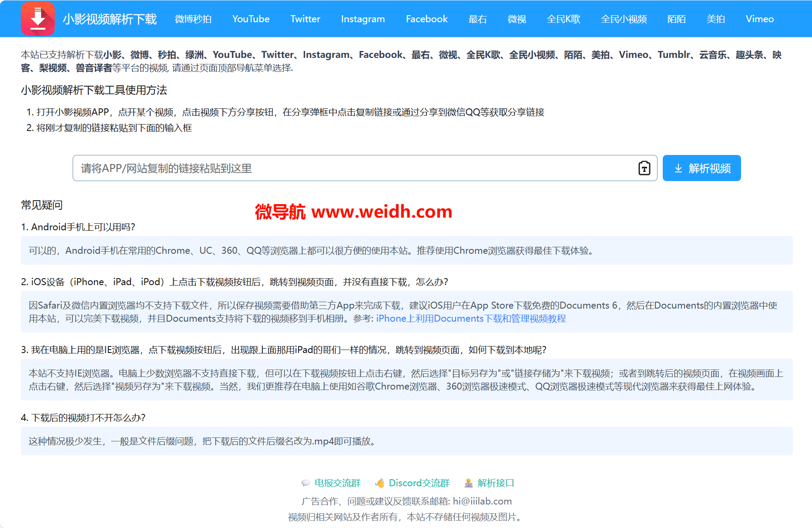Viewport: 812px width, 528px height.
Task: Click the 小影视频解析下载工具使用方法 heading
Action: point(94,90)
